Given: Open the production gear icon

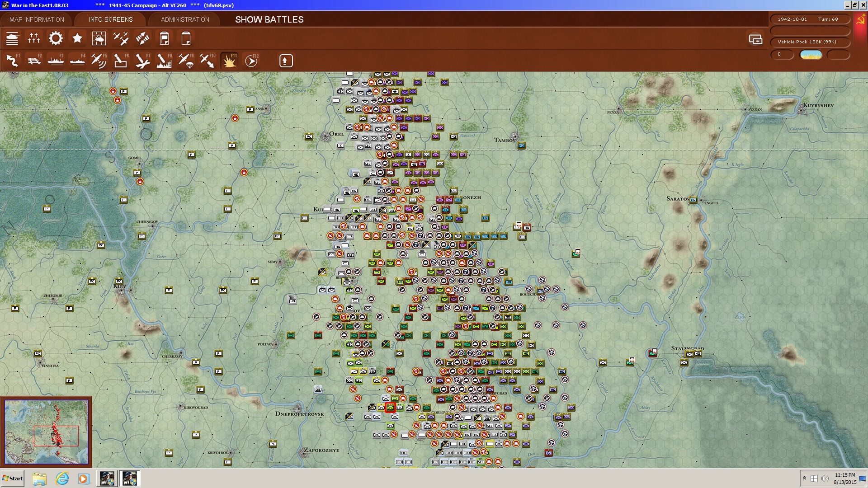Looking at the screenshot, I should (56, 38).
